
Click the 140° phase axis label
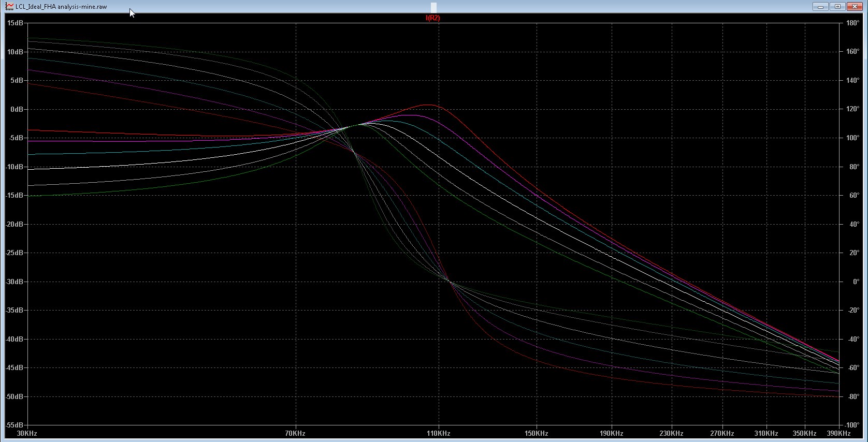tap(852, 81)
